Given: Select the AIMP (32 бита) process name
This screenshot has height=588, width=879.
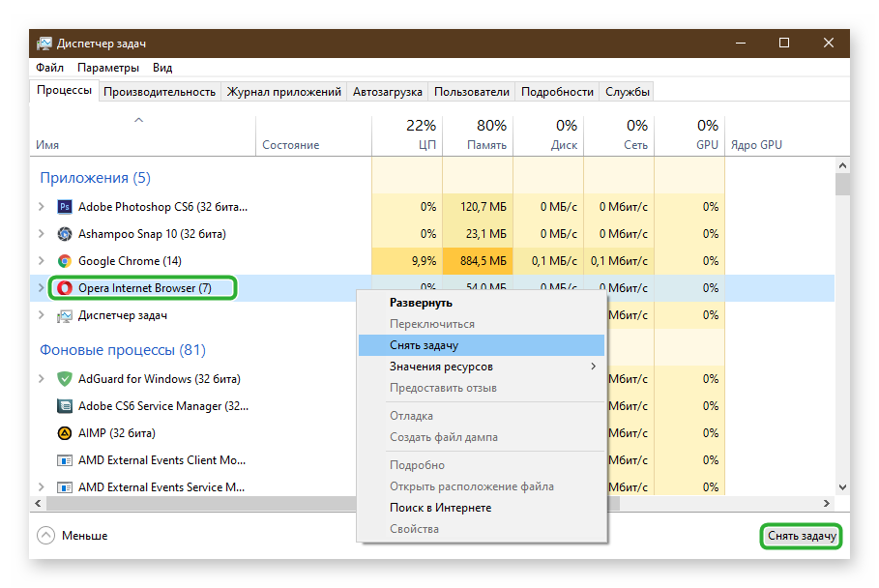Looking at the screenshot, I should coord(117,433).
